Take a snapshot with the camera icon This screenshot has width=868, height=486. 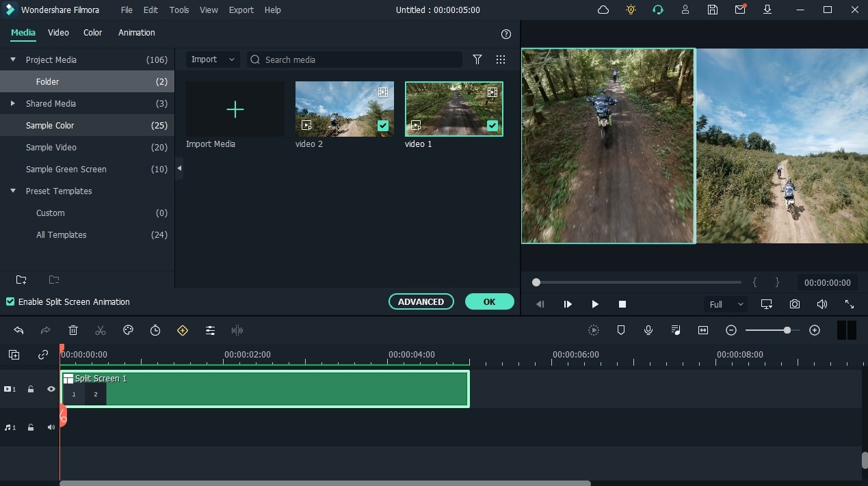[x=795, y=304]
